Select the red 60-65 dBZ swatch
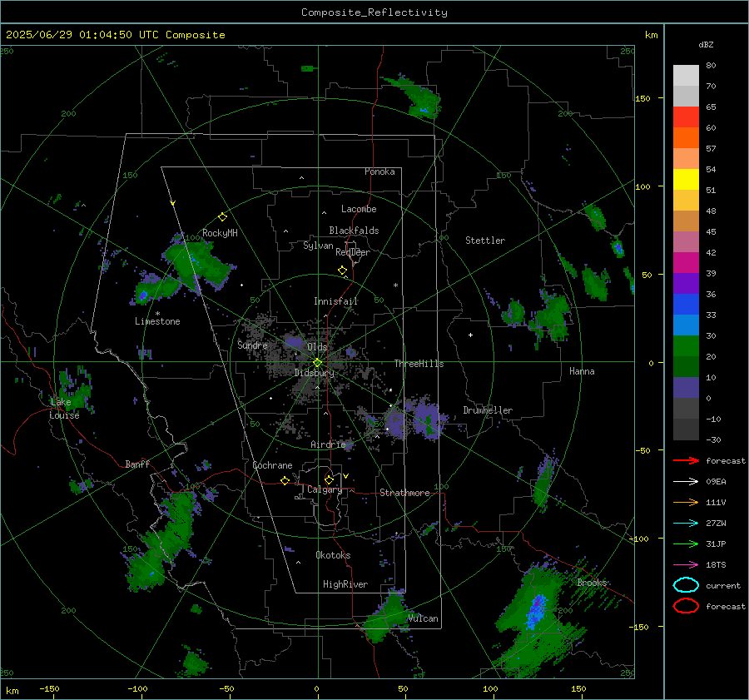The height and width of the screenshot is (700, 749). pyautogui.click(x=686, y=117)
